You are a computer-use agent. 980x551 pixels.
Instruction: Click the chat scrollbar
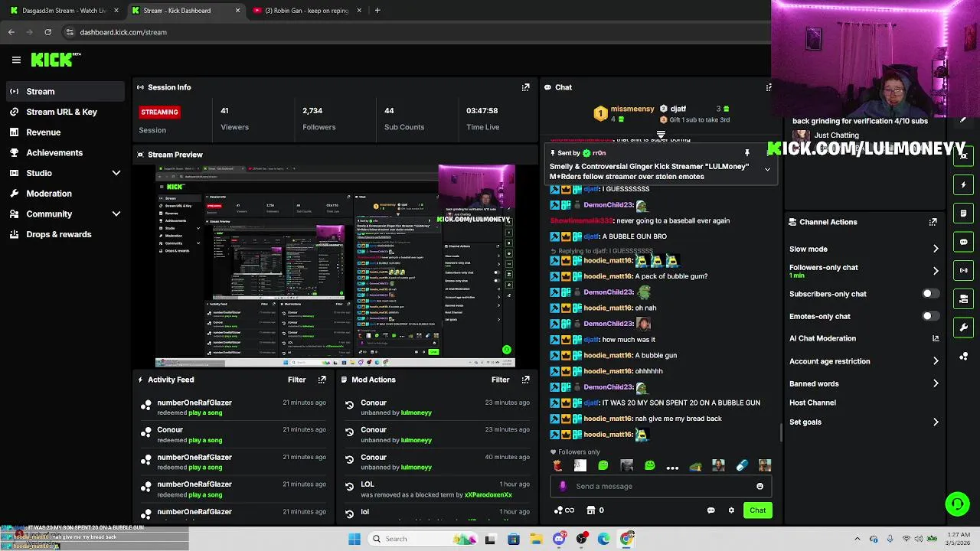[781, 432]
